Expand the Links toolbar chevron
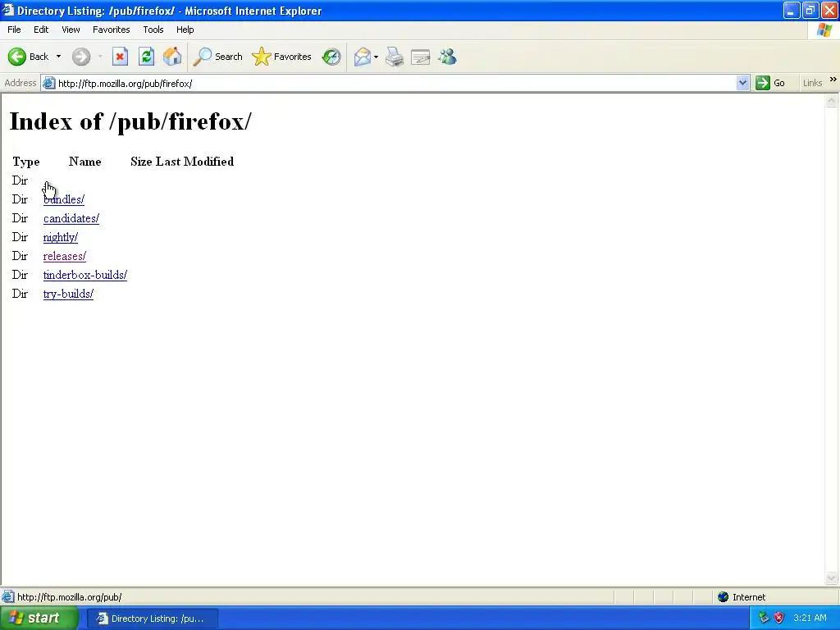This screenshot has width=840, height=630. (833, 80)
